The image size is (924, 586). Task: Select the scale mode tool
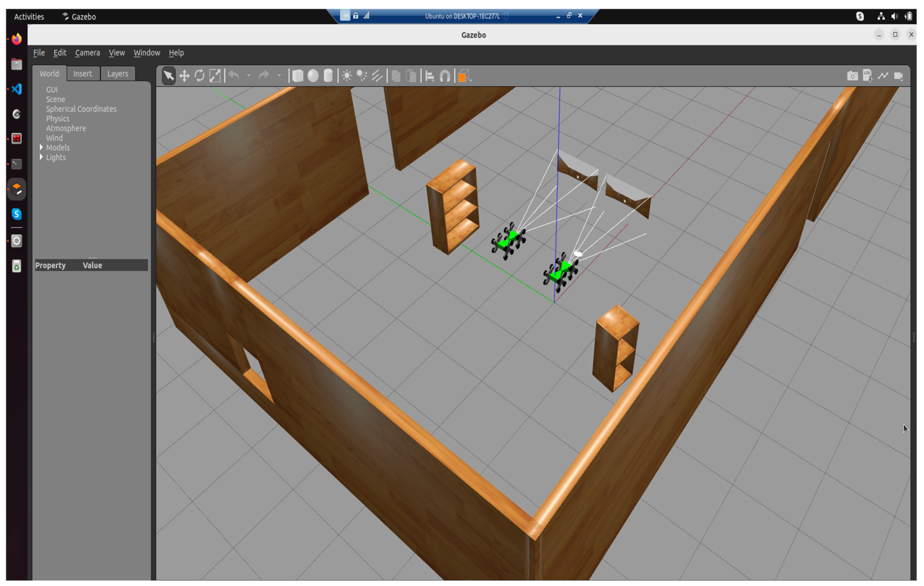click(215, 76)
